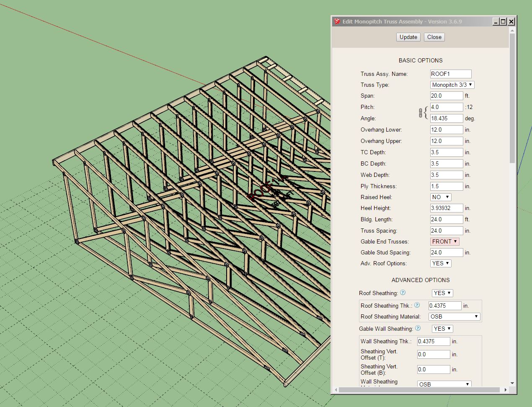This screenshot has width=532, height=407.
Task: Maximize the Edit Monopitch Truss dialog
Action: (x=504, y=21)
